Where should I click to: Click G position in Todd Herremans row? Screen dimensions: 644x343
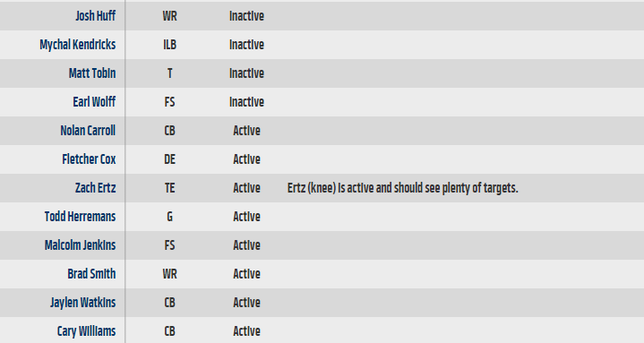[169, 217]
